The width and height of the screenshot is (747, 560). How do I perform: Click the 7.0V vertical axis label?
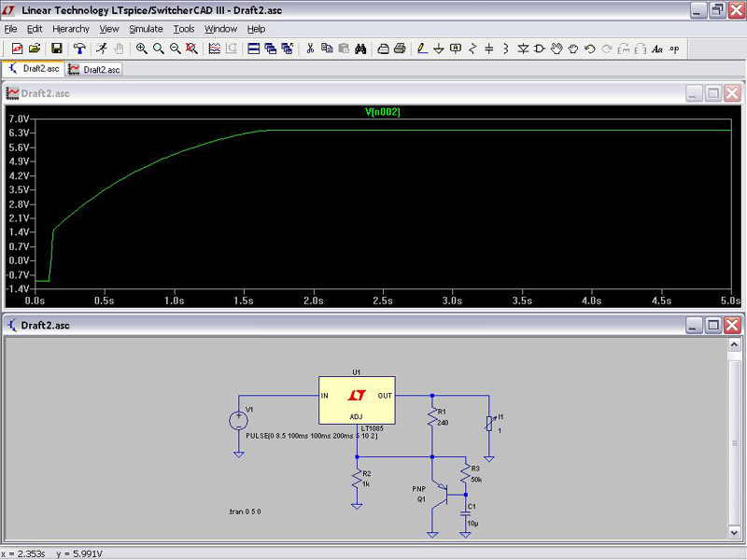click(x=19, y=119)
